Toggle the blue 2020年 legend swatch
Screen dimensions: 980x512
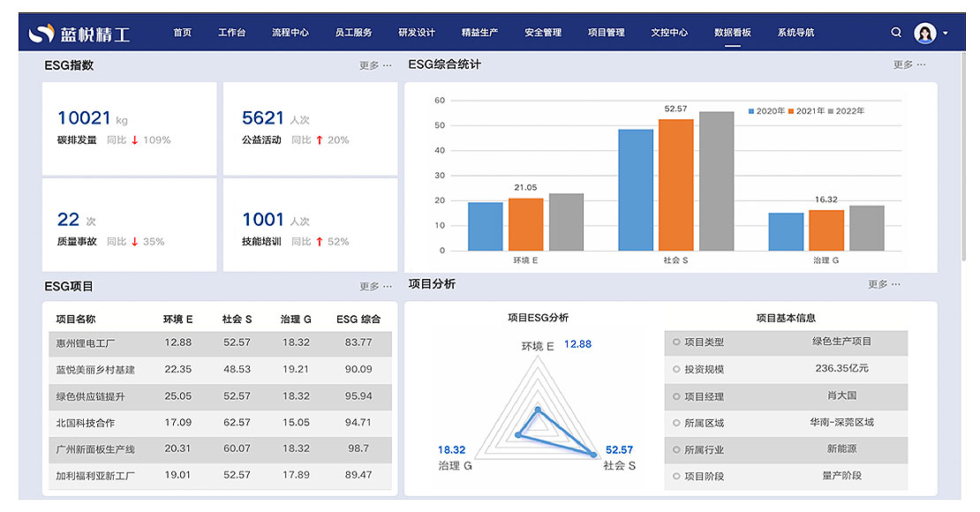[751, 111]
